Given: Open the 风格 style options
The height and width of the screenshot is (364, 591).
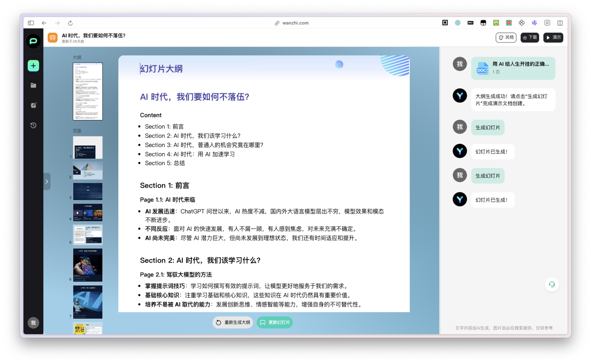Looking at the screenshot, I should (x=506, y=38).
